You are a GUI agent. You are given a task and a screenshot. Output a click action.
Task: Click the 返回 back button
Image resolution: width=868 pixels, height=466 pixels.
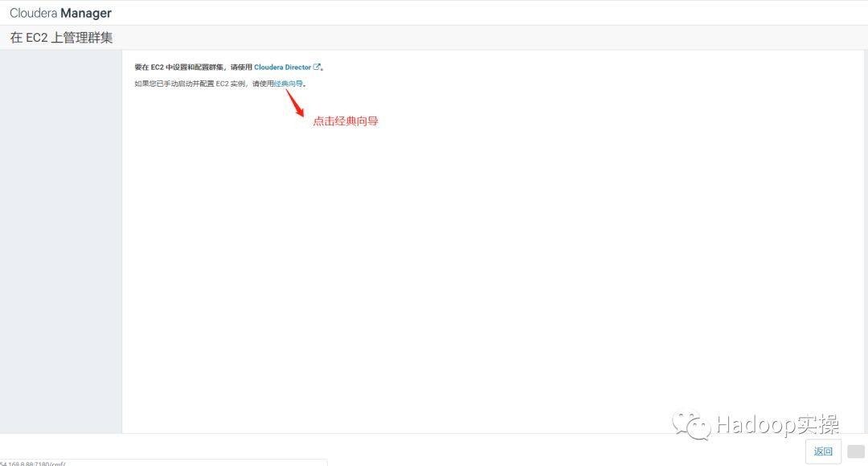[x=823, y=451]
